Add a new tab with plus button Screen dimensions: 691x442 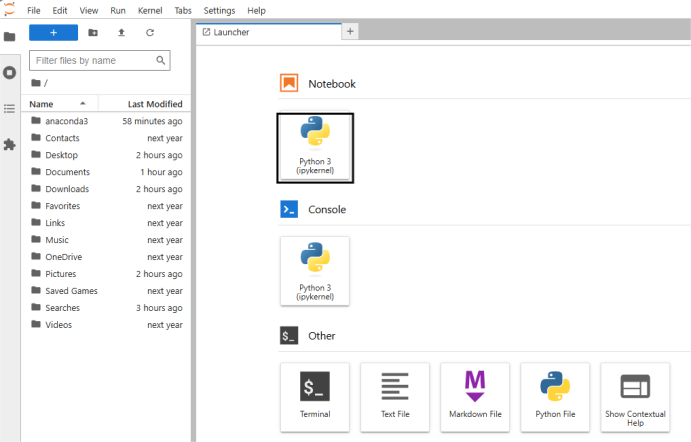(x=350, y=32)
